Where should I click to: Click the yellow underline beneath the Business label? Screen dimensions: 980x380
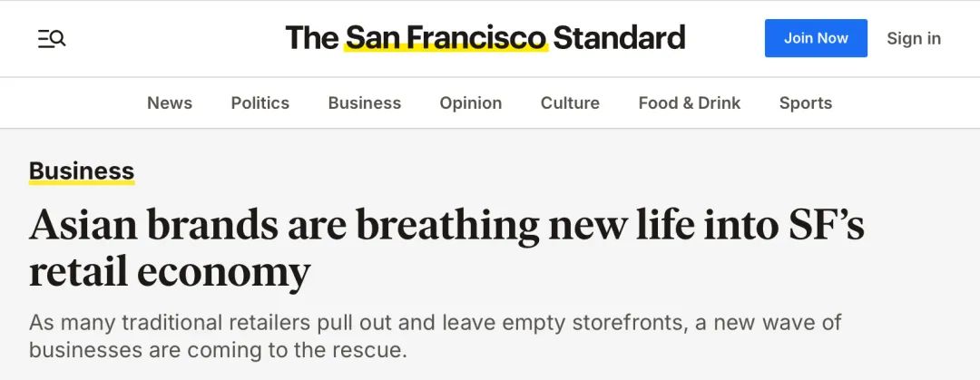[82, 182]
